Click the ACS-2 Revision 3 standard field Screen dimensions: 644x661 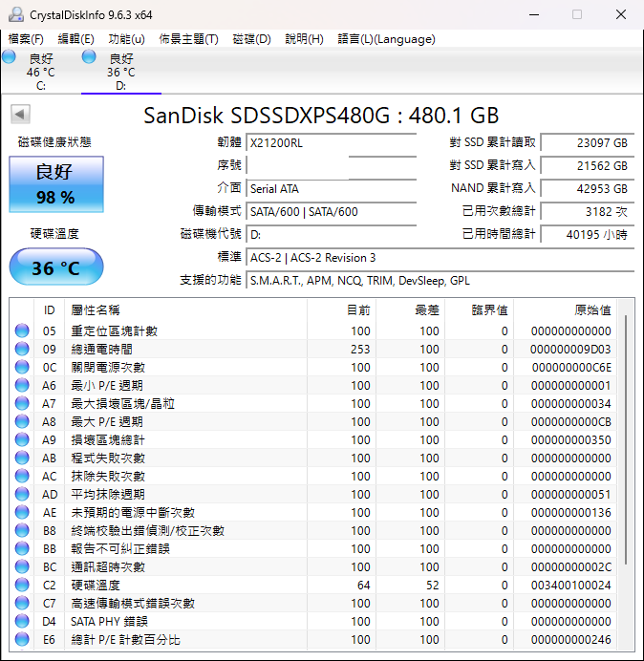pos(440,257)
